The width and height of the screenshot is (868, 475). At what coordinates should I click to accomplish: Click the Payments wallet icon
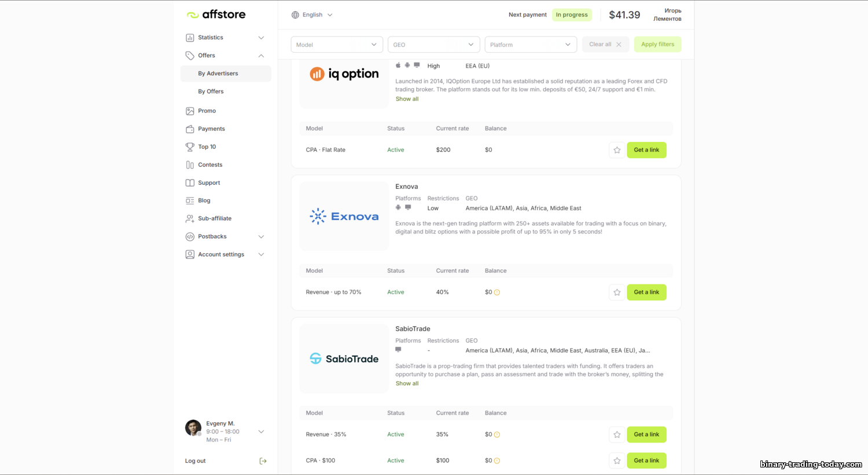pos(190,129)
